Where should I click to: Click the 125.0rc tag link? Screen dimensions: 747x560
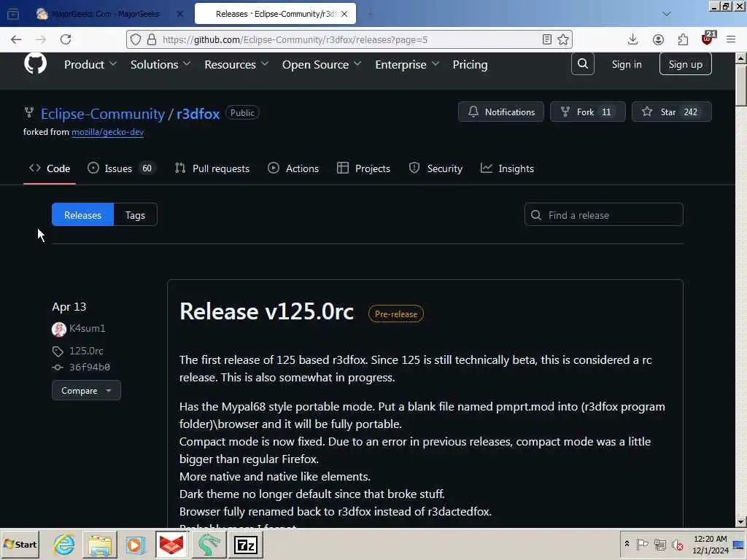pos(86,351)
